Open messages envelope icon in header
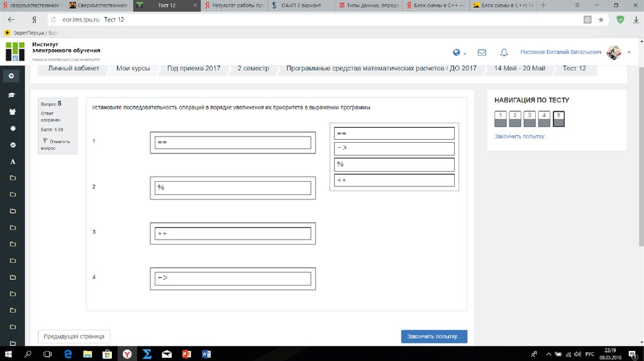Image resolution: width=644 pixels, height=361 pixels. 482,53
